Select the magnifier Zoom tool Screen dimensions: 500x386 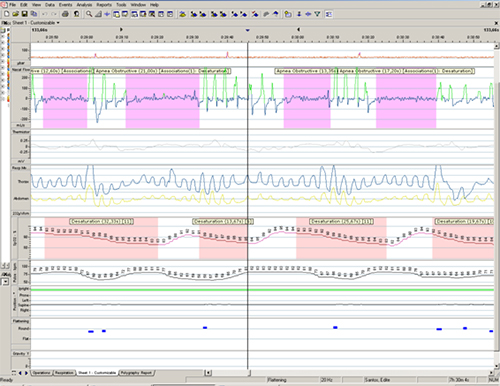click(89, 14)
